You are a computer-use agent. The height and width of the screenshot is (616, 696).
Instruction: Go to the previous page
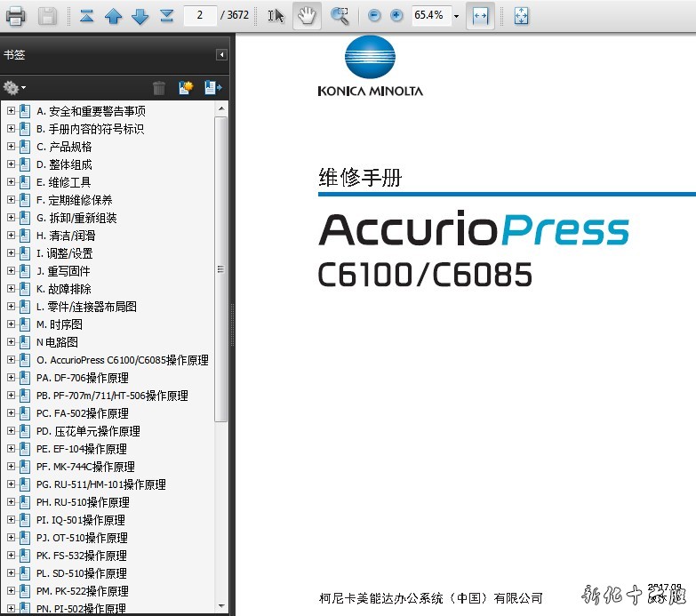pyautogui.click(x=113, y=15)
